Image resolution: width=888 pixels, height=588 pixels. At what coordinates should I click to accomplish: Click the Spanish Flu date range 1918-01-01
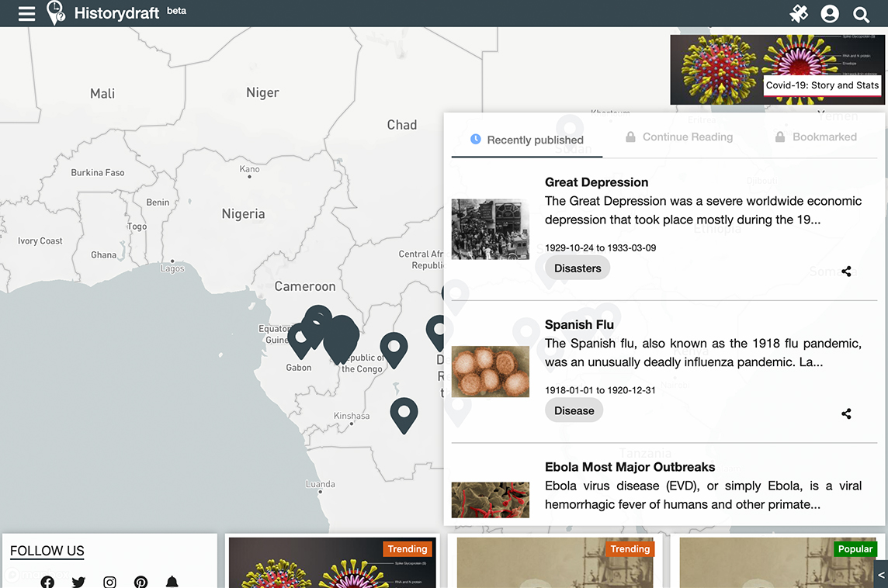click(x=600, y=390)
